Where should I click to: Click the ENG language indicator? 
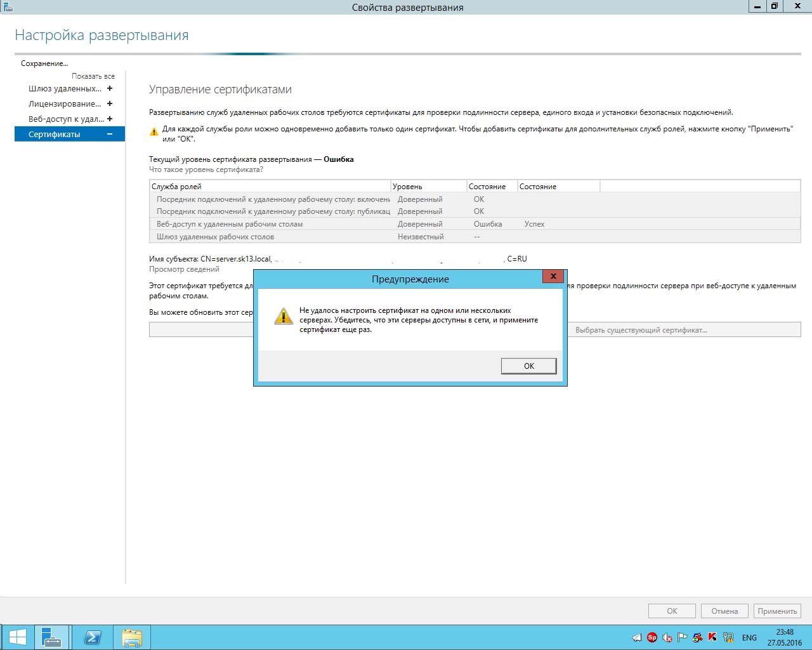coord(749,638)
